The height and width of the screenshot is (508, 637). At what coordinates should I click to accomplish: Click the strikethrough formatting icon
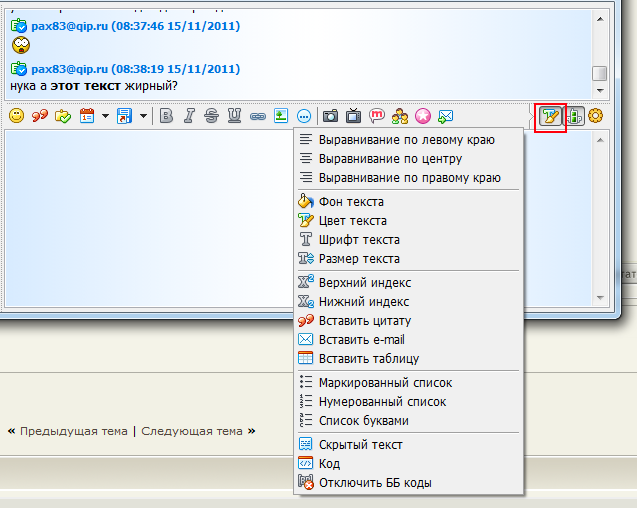211,116
